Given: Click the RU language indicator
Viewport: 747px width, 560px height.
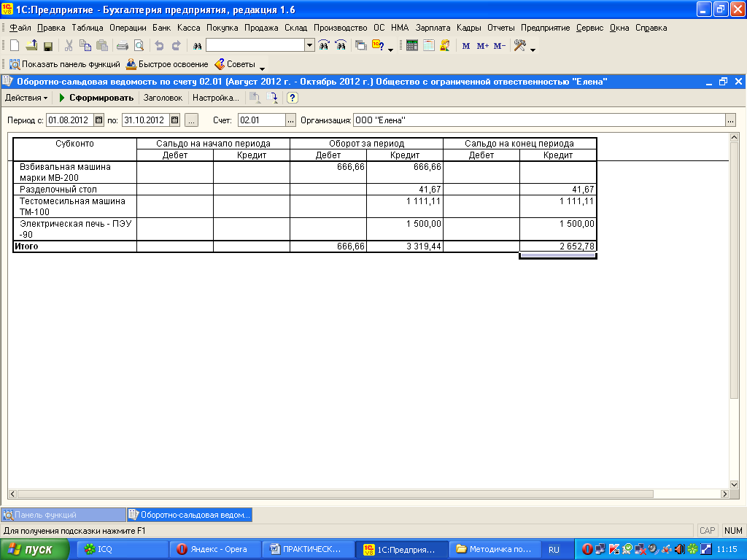Looking at the screenshot, I should click(554, 549).
